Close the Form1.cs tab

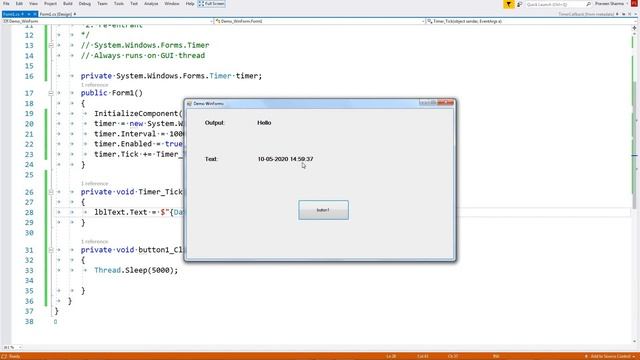35,14
